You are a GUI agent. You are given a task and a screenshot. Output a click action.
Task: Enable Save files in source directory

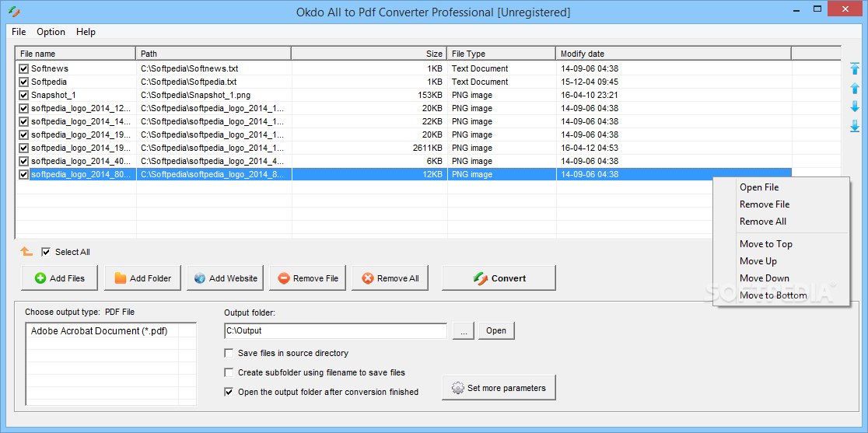pyautogui.click(x=229, y=353)
